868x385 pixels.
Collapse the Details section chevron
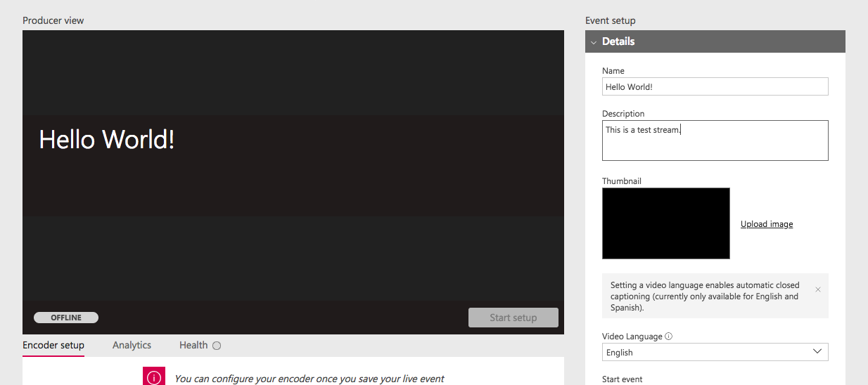594,42
